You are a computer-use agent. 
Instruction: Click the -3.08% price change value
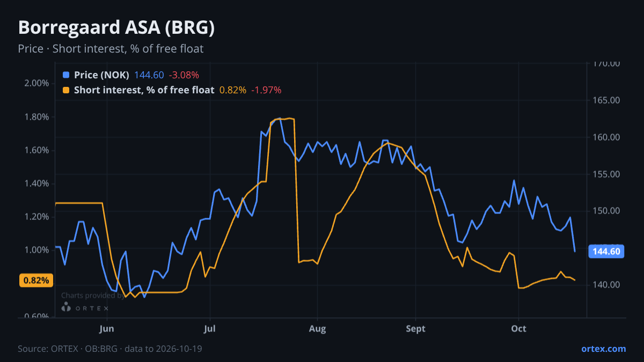pos(184,75)
